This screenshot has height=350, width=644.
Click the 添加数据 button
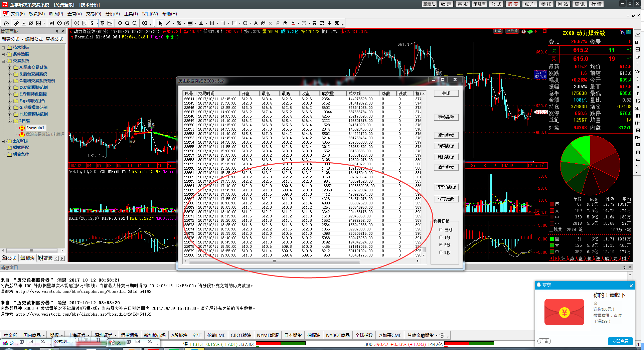pyautogui.click(x=446, y=135)
